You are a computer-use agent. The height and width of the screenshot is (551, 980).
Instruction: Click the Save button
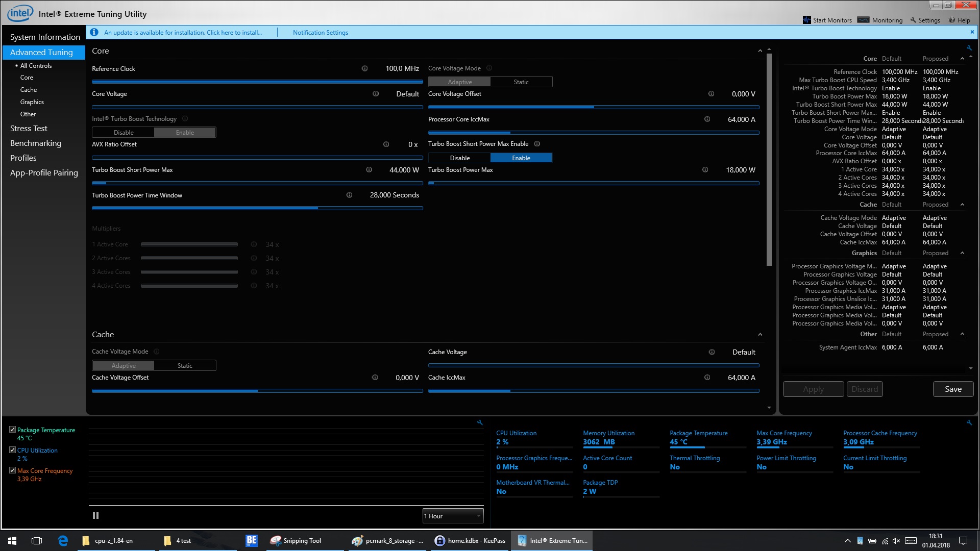coord(953,389)
